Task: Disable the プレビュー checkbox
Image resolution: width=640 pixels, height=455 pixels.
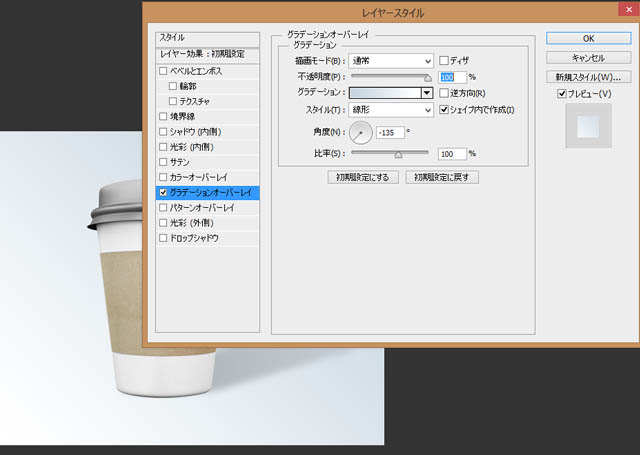Action: point(563,93)
